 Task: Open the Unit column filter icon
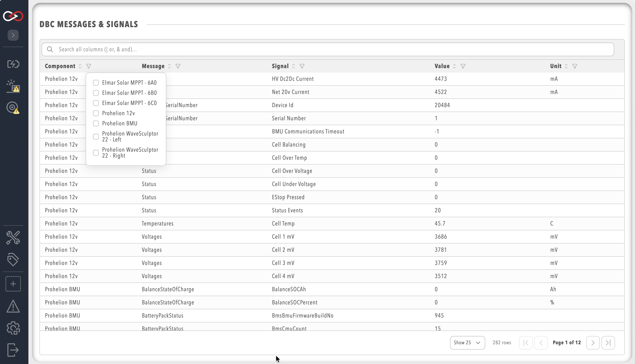pyautogui.click(x=575, y=66)
